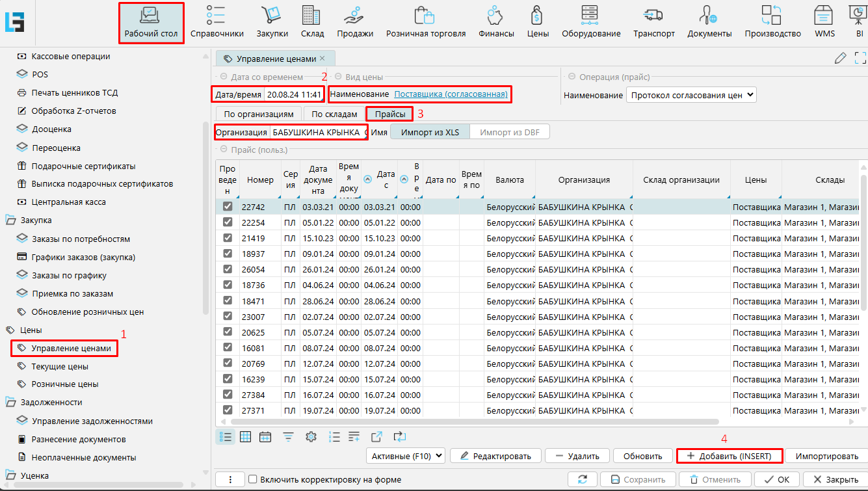Image resolution: width=868 pixels, height=491 pixels.
Task: Open the Финансы piggy bank module
Action: point(496,21)
